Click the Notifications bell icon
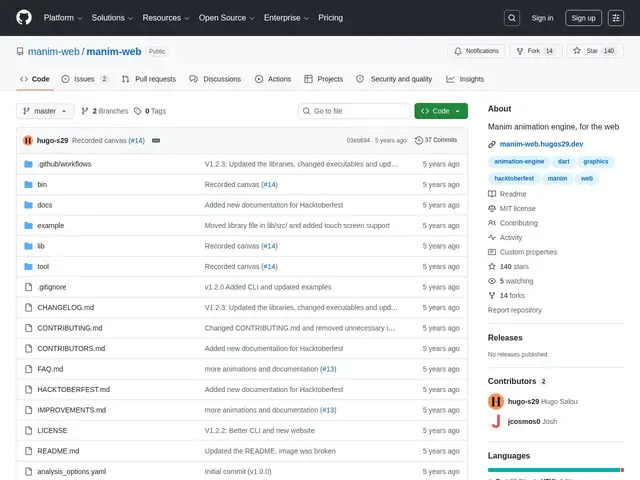This screenshot has height=480, width=640. (458, 51)
